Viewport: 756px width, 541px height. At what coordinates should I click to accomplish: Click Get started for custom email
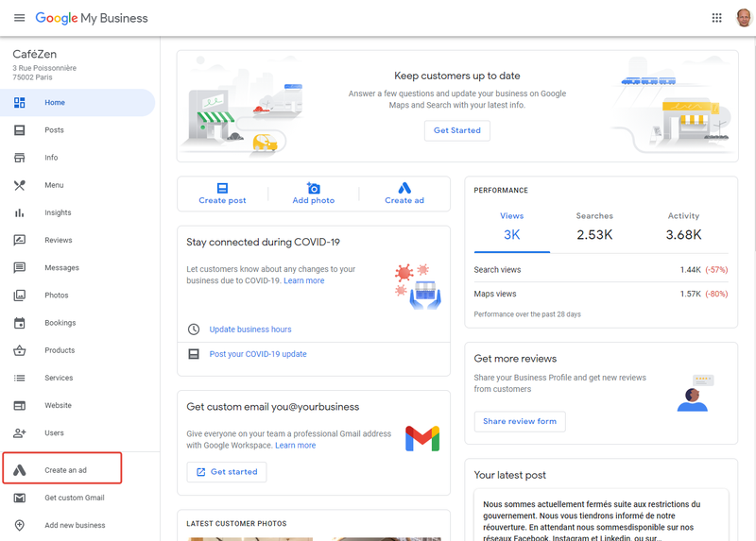click(x=227, y=472)
